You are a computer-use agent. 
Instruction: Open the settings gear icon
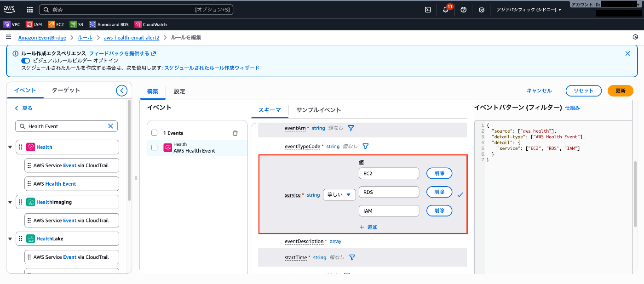[482, 10]
